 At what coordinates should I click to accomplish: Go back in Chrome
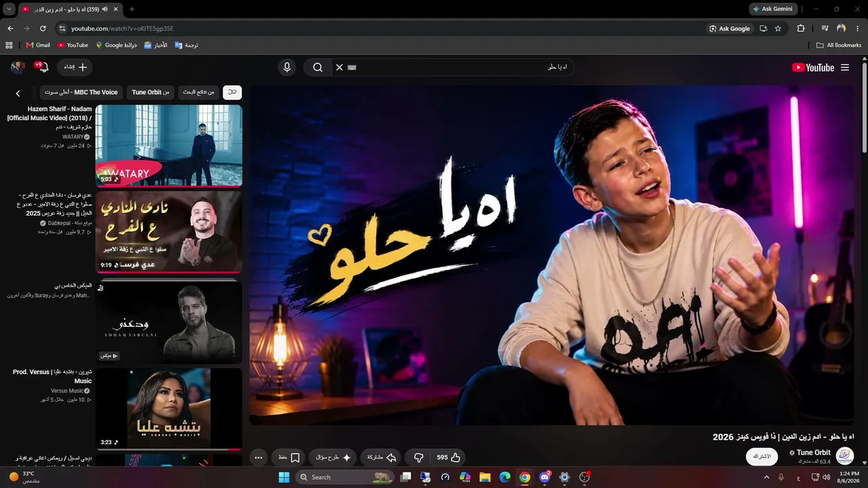10,28
